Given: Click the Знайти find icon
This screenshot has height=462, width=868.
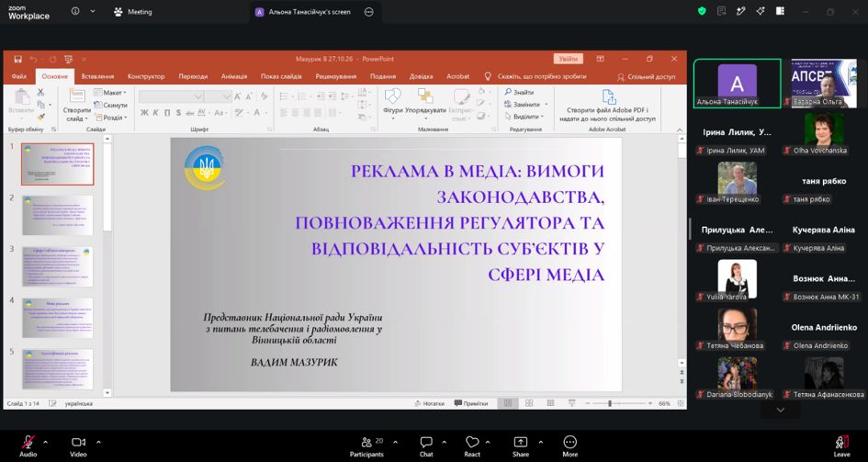Looking at the screenshot, I should pos(508,92).
